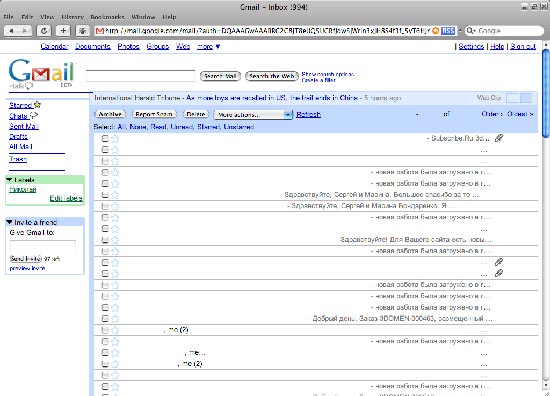550x396 pixels.
Task: Open the Bookmarks menu
Action: point(107,17)
